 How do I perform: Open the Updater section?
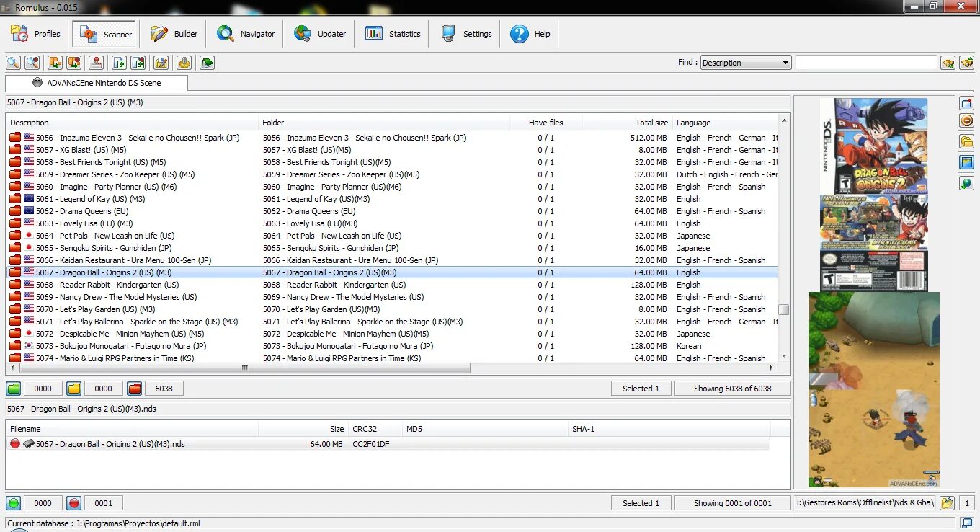pos(321,34)
